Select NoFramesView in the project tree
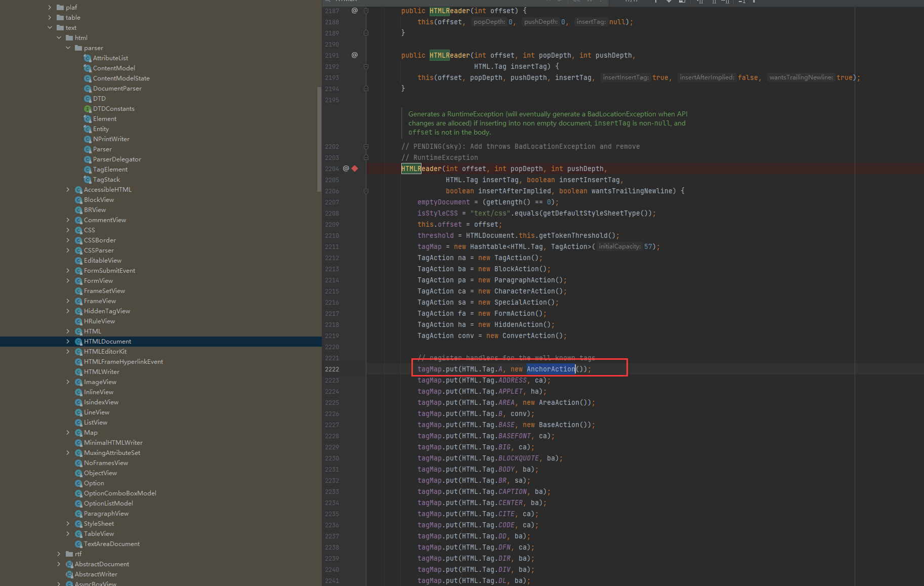Image resolution: width=924 pixels, height=586 pixels. (x=106, y=463)
